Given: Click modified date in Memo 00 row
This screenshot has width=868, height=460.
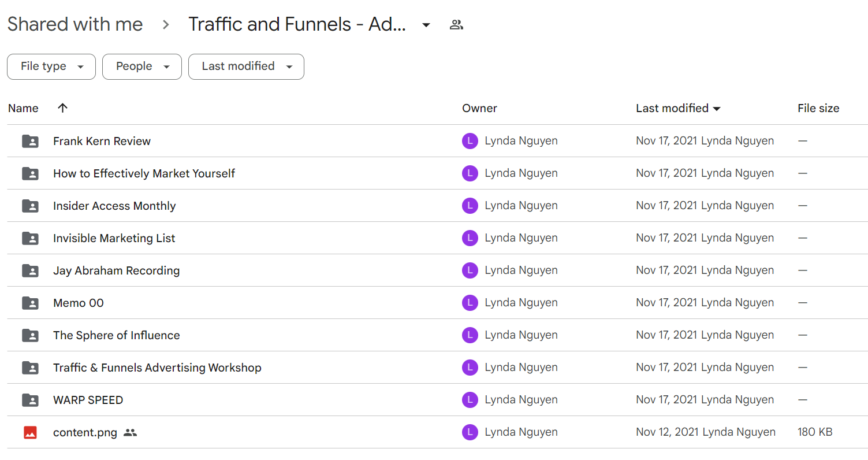Looking at the screenshot, I should [666, 303].
